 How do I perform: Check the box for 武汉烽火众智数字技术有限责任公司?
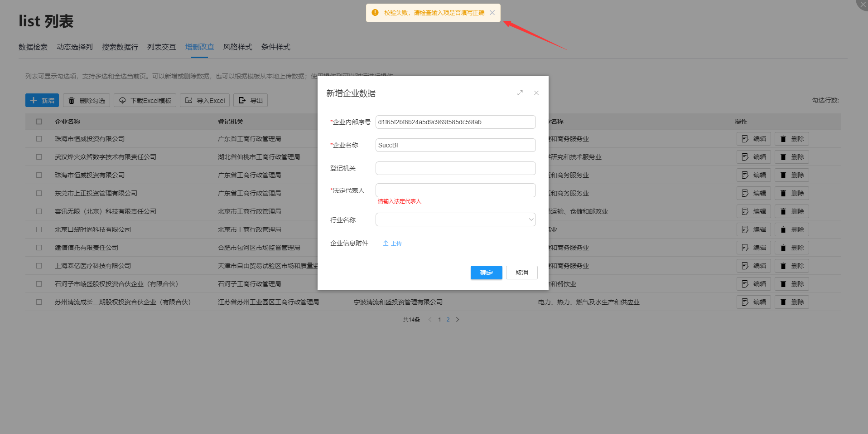[39, 157]
